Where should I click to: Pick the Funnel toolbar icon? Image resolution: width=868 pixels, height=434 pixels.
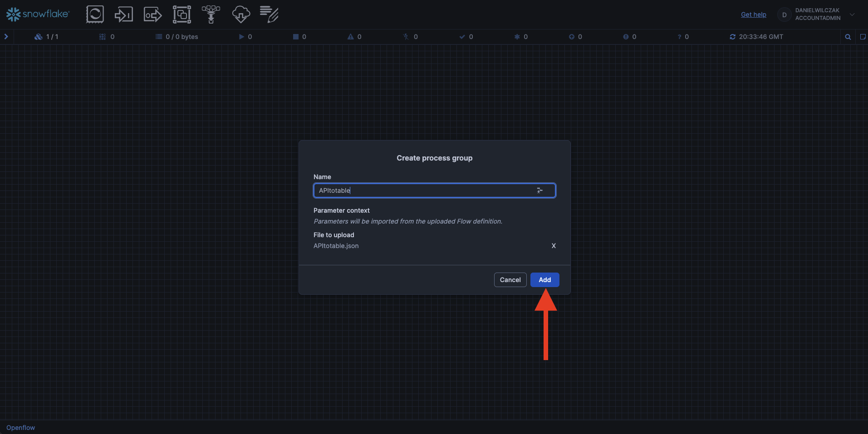coord(211,15)
